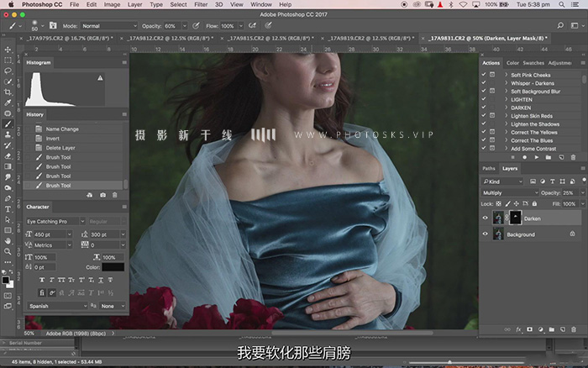Select the Pen tool
588x368 pixels.
[x=8, y=198]
